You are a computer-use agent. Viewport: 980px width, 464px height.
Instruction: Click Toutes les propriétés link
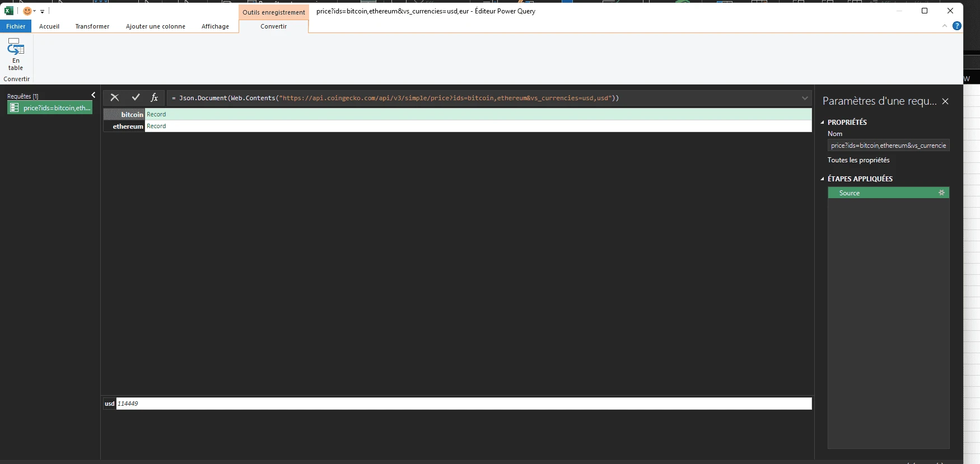pos(858,160)
